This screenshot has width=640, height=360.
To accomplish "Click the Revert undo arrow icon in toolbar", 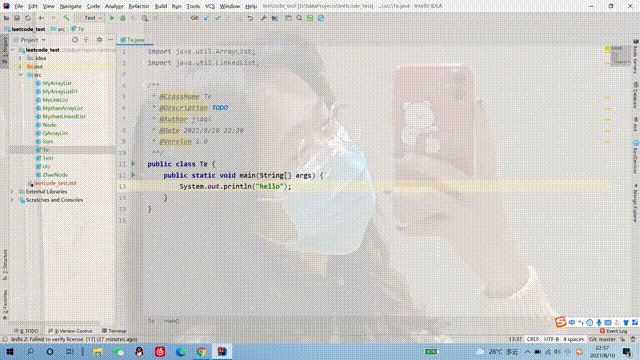I will [x=250, y=18].
